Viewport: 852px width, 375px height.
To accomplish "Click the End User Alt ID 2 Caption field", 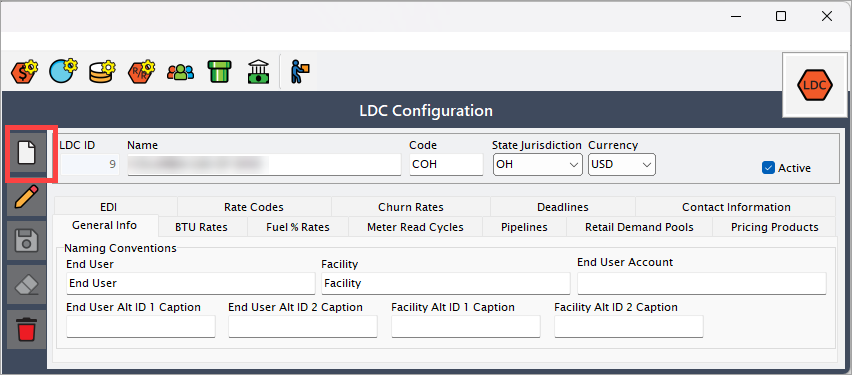I will pos(303,327).
